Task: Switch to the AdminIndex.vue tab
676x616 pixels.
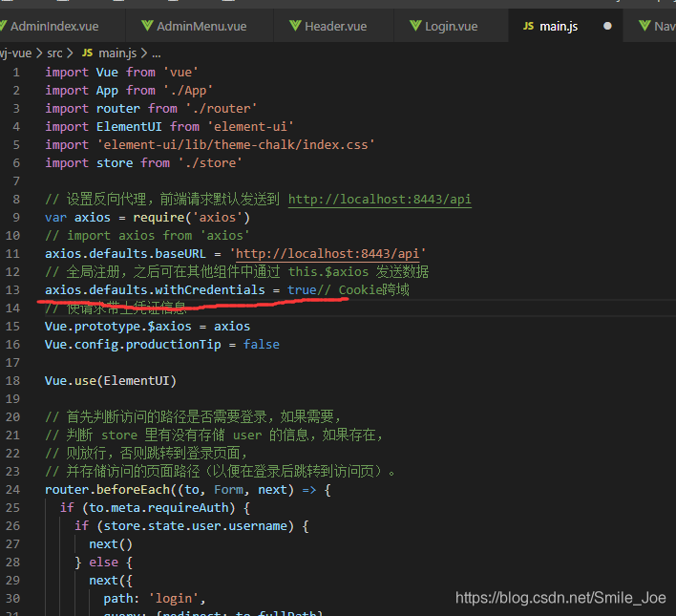Action: (x=55, y=26)
